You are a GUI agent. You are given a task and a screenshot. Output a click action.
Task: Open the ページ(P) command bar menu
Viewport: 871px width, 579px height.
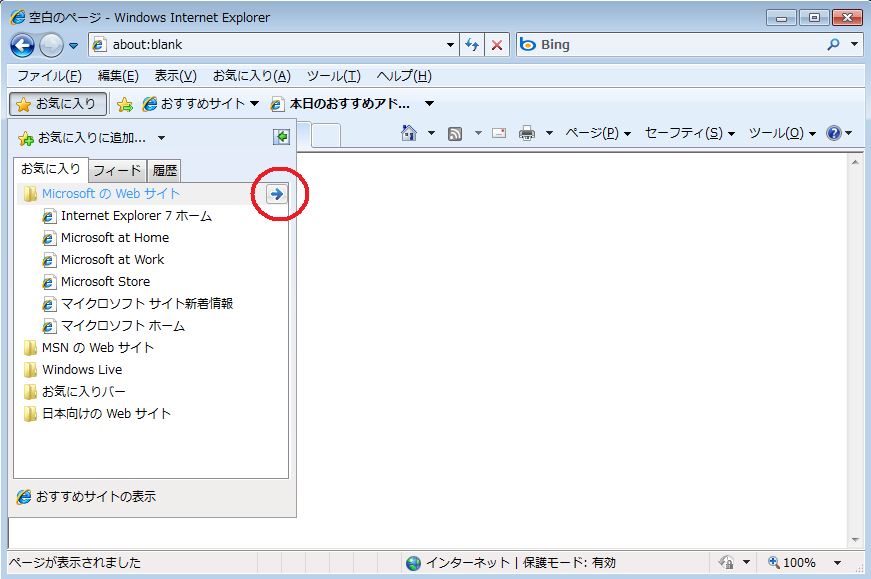[598, 133]
